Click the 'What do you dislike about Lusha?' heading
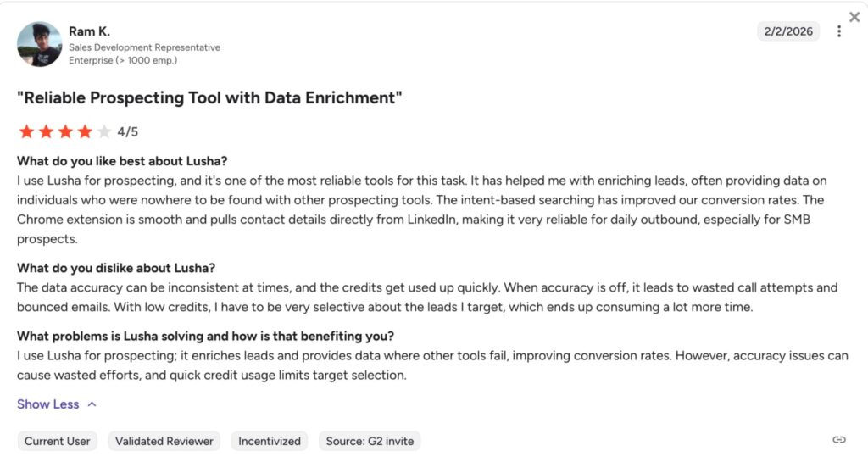868x462 pixels. (x=116, y=268)
